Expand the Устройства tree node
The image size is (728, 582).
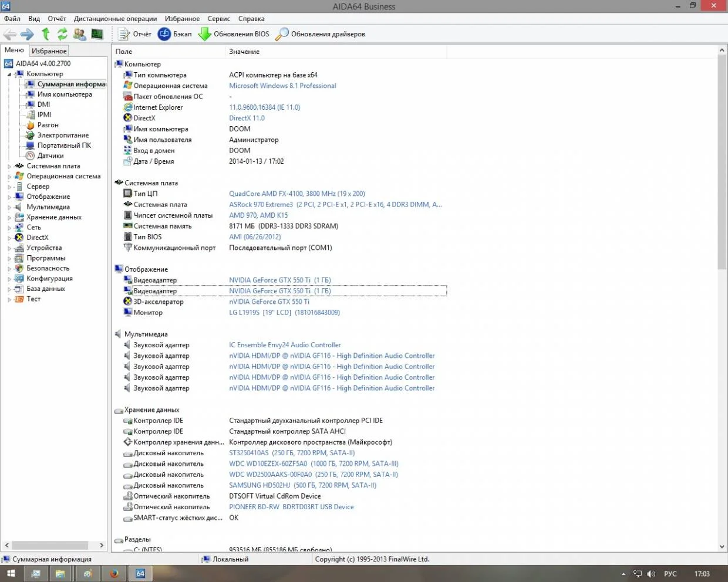pyautogui.click(x=9, y=248)
